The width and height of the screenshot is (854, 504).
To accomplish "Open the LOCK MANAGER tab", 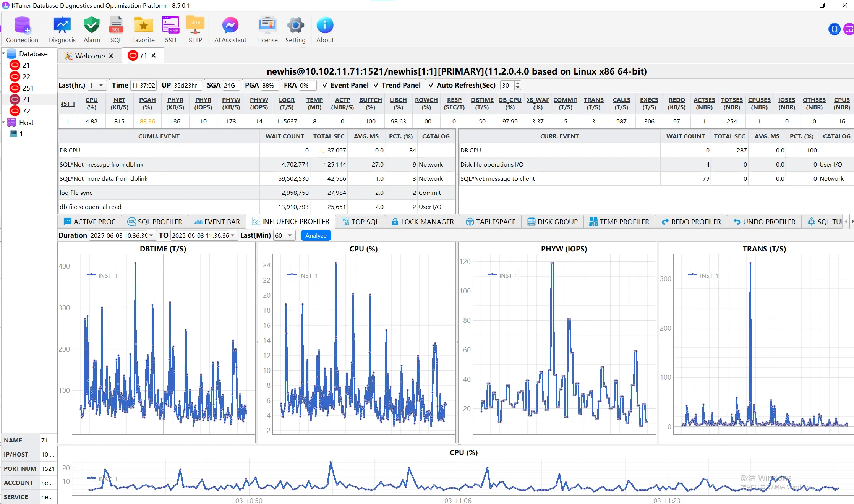I will [x=423, y=222].
